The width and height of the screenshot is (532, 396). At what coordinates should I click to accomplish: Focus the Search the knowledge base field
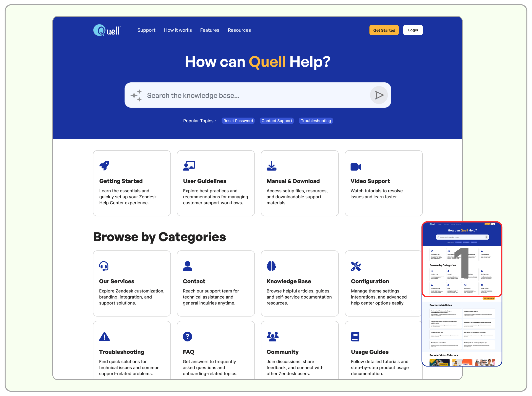coord(258,95)
